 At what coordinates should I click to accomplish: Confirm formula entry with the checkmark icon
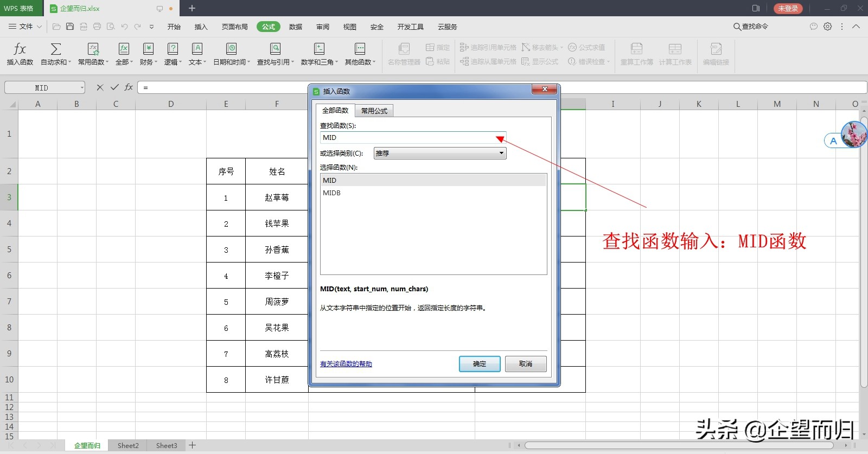114,87
